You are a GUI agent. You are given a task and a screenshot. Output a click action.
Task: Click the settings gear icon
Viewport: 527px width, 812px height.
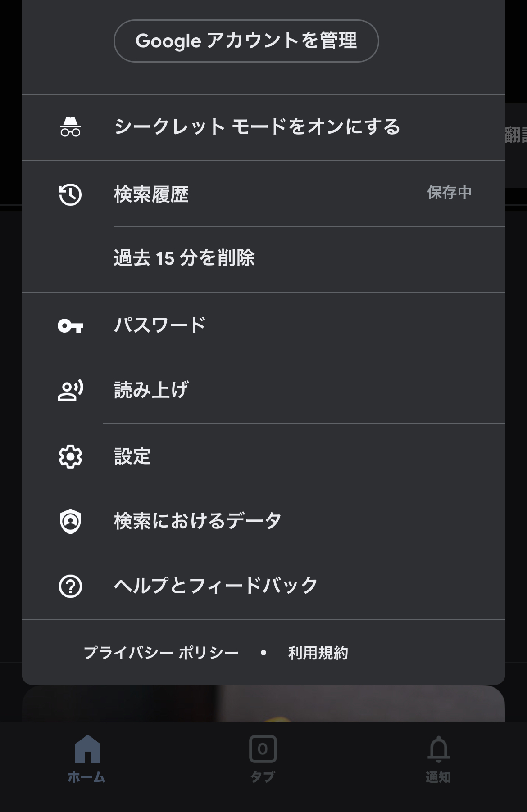coord(70,457)
